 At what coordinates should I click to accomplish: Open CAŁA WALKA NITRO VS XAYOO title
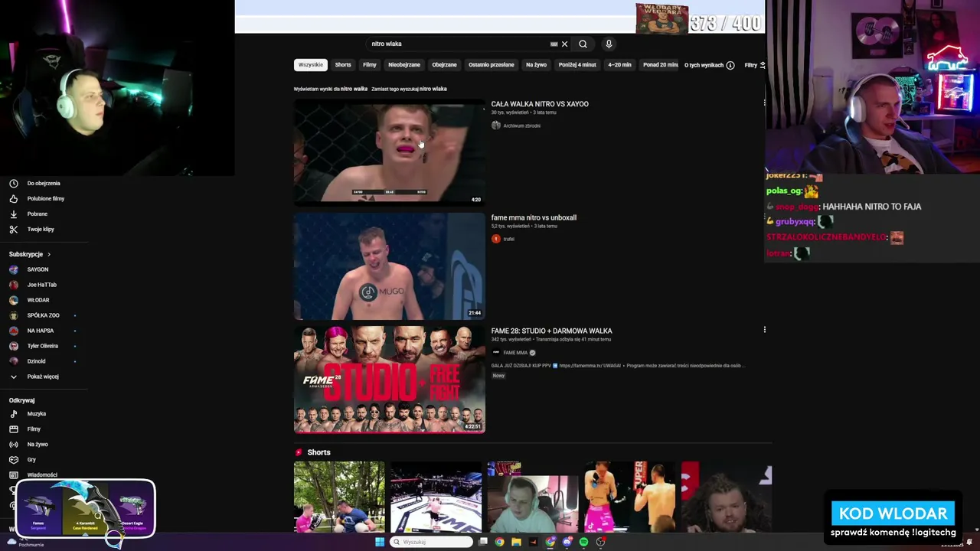(540, 104)
